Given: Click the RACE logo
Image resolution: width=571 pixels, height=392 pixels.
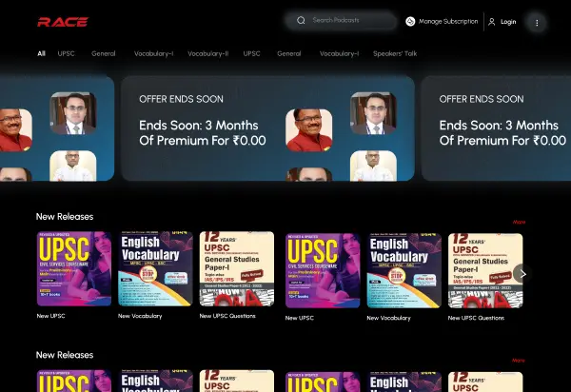Looking at the screenshot, I should 63,22.
